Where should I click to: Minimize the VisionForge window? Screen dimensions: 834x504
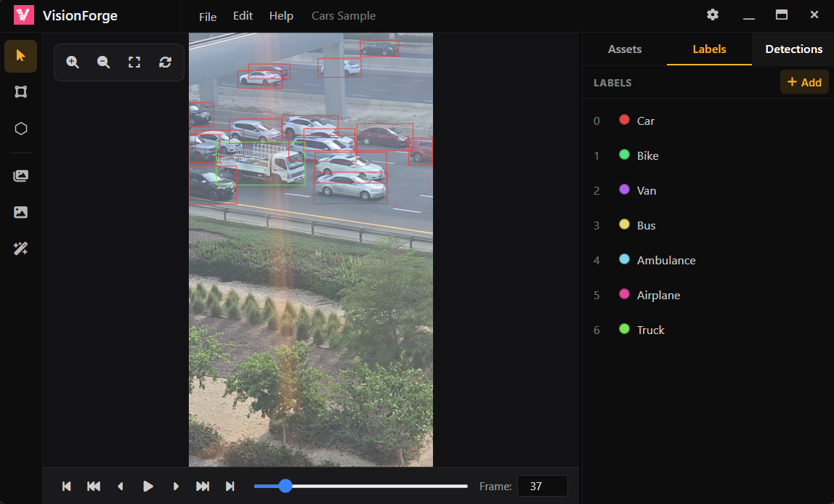(x=749, y=18)
